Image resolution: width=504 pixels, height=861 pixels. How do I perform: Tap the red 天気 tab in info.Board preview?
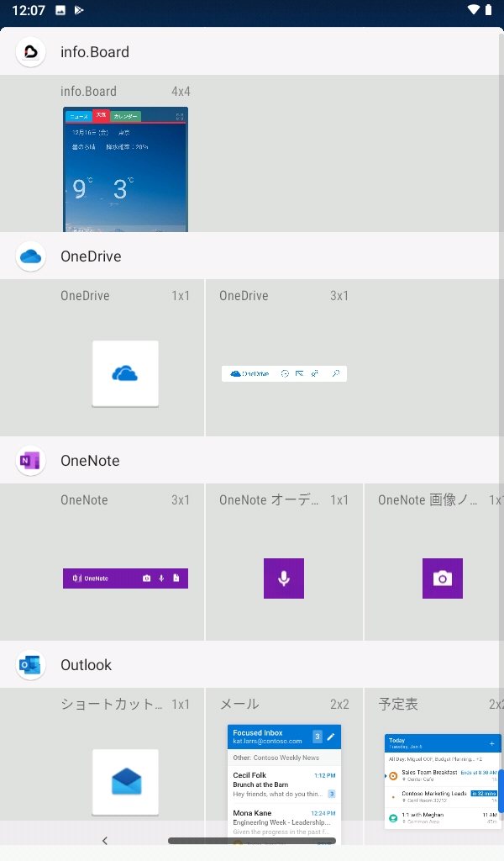click(101, 114)
